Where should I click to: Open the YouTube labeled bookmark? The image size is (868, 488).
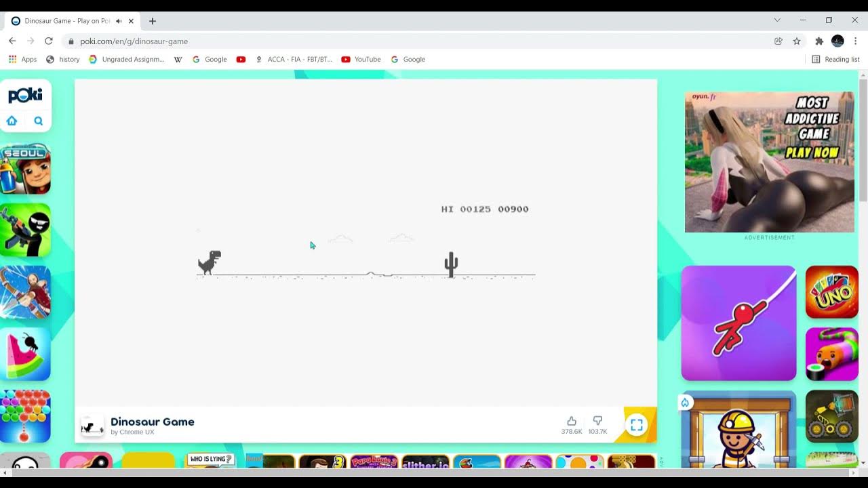[x=361, y=60]
